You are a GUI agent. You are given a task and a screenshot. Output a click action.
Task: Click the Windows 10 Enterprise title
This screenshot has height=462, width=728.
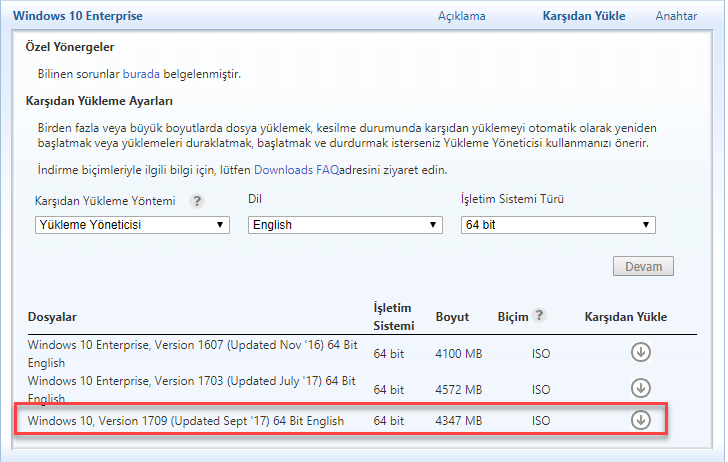[77, 16]
